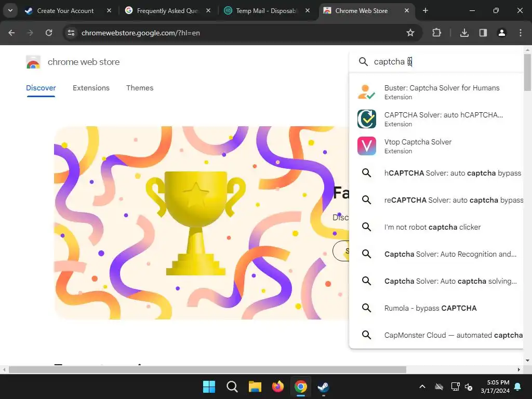Search hCAPTCHA Solver: auto captcha bypass
Screen dimensions: 532x399
tap(436, 173)
